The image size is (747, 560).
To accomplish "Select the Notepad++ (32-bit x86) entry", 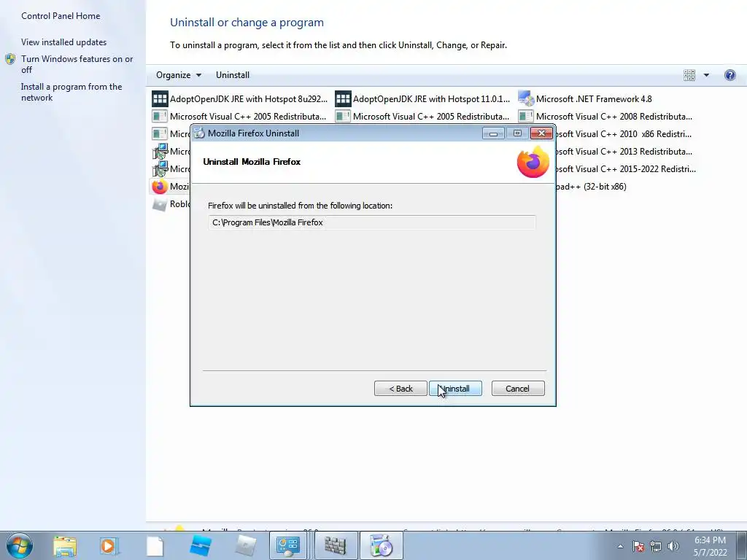I will click(x=591, y=187).
